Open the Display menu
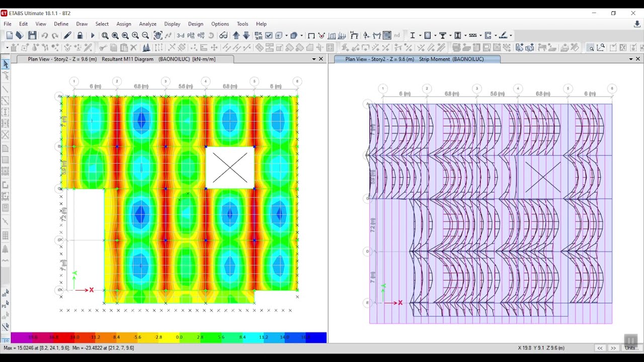This screenshot has width=644, height=362. point(172,24)
